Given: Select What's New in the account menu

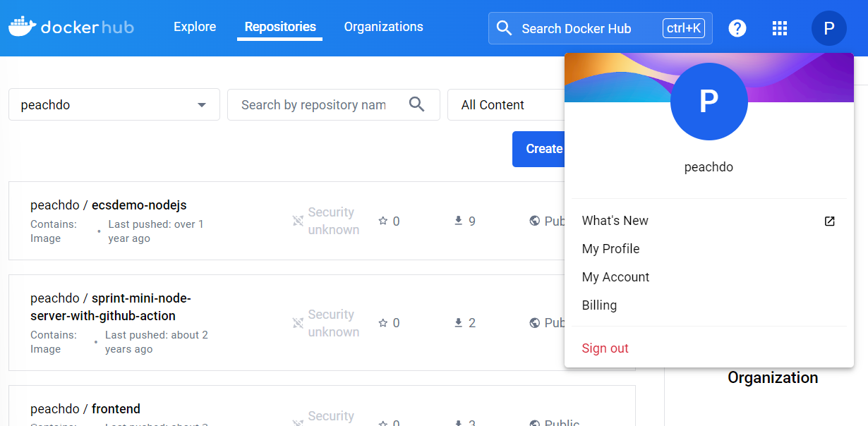Looking at the screenshot, I should (709, 221).
